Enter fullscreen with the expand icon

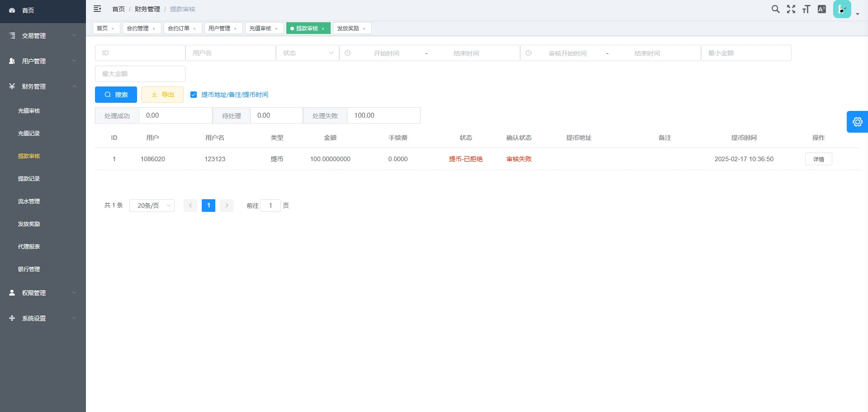[x=791, y=9]
